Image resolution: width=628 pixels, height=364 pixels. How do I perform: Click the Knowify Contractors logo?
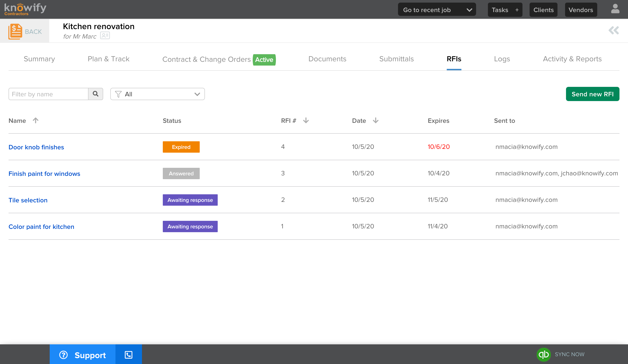point(25,9)
